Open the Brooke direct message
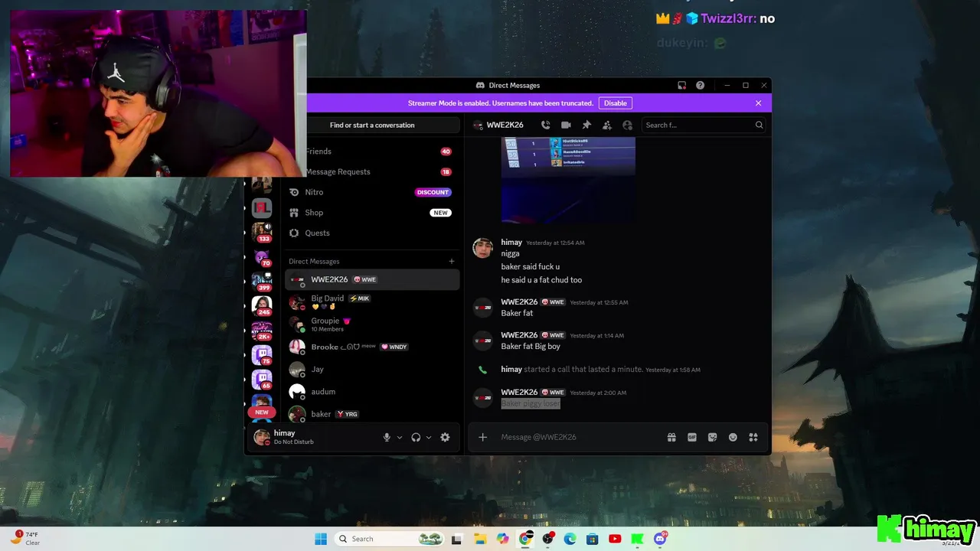980x551 pixels. click(x=373, y=347)
